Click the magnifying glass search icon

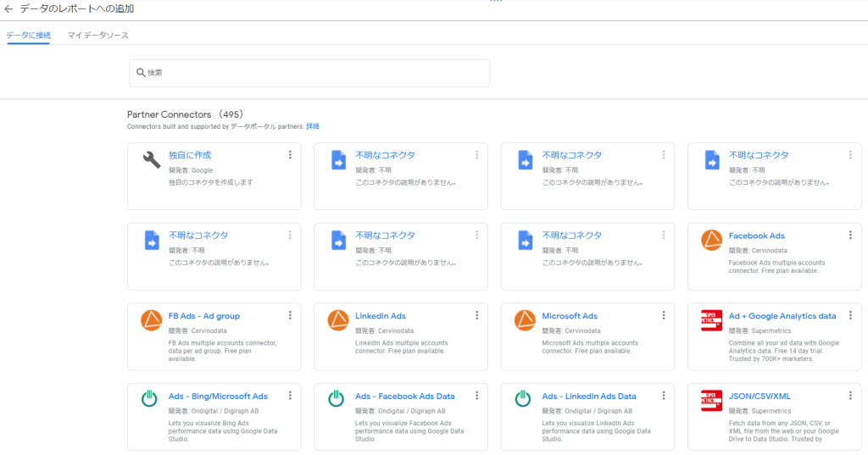tap(142, 73)
